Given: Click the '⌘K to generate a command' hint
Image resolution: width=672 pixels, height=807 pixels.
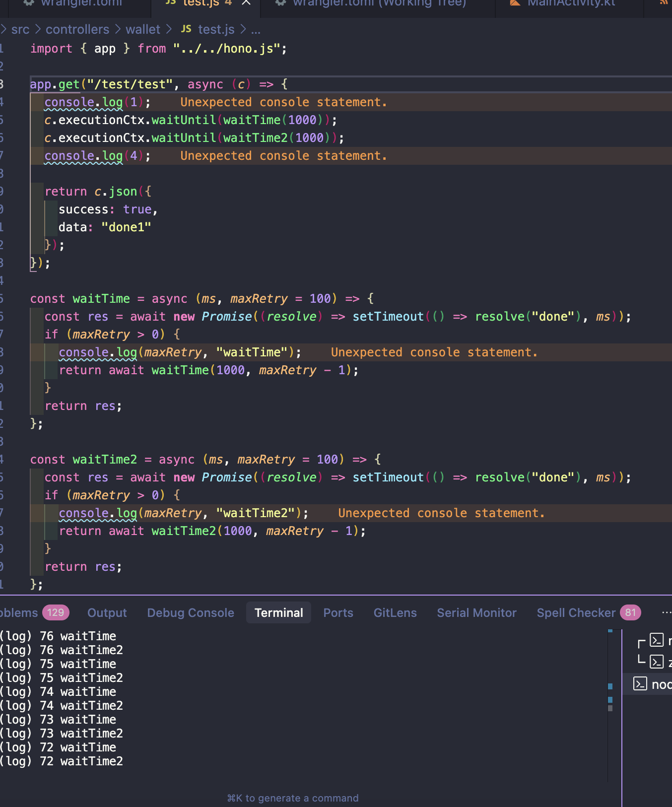Looking at the screenshot, I should pyautogui.click(x=293, y=798).
